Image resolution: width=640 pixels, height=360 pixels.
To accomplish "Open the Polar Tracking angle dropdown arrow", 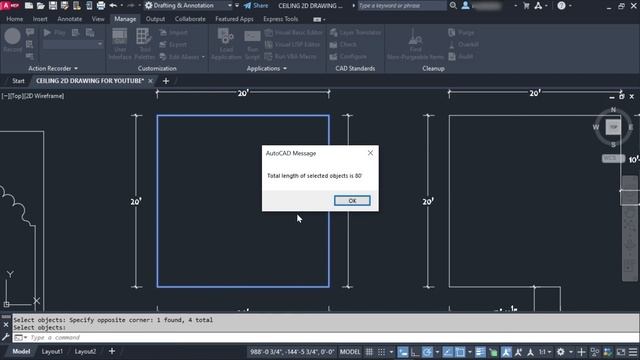I will [x=437, y=351].
